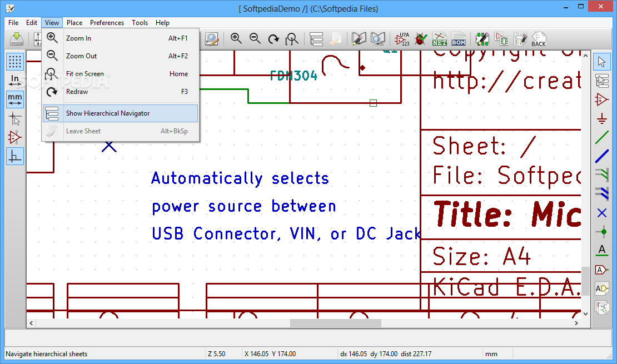Viewport: 617px width, 364px height.
Task: Select the green Place Wire tool
Action: [x=601, y=137]
